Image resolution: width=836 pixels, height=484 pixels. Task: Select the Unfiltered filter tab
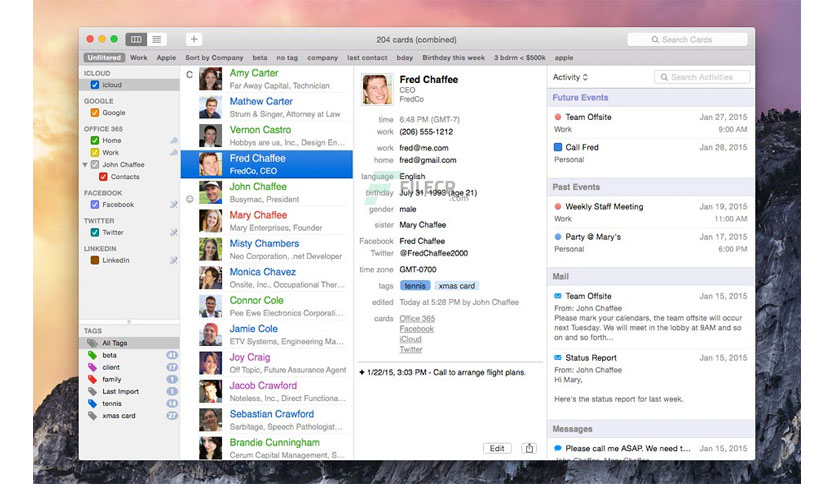pyautogui.click(x=104, y=58)
